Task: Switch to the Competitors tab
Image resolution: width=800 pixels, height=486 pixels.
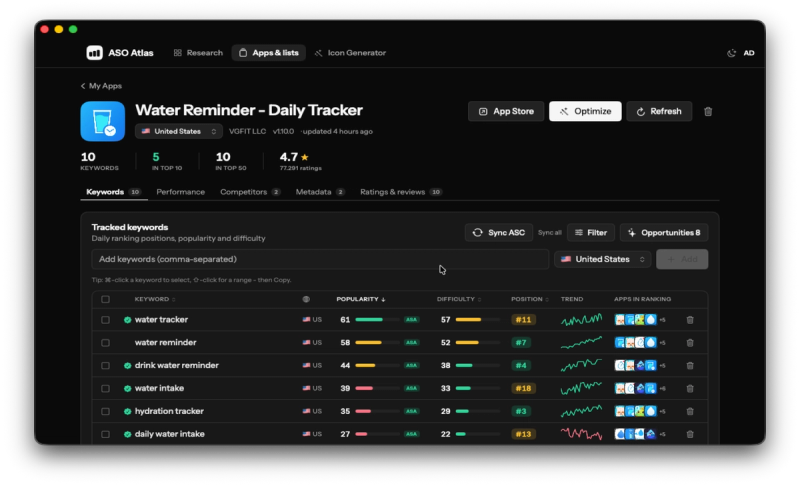Action: point(250,192)
